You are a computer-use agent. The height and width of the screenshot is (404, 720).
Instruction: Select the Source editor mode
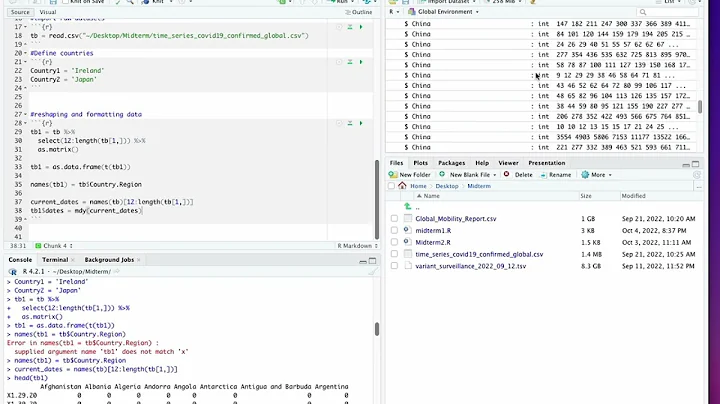(x=20, y=12)
